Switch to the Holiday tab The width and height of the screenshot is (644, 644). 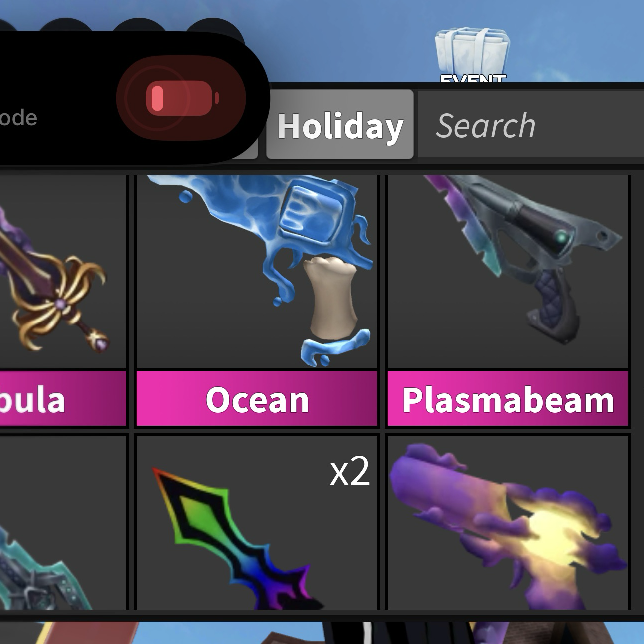(x=340, y=125)
